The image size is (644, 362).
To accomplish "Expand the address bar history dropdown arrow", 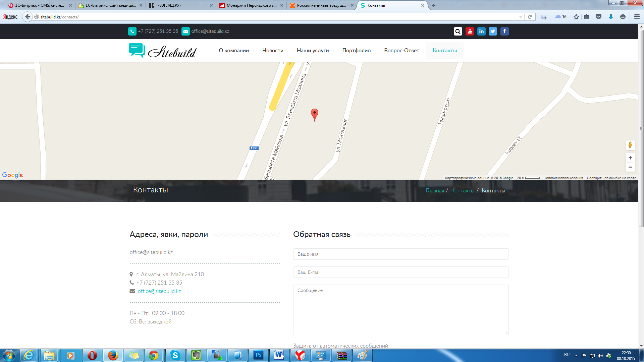I will tap(521, 17).
